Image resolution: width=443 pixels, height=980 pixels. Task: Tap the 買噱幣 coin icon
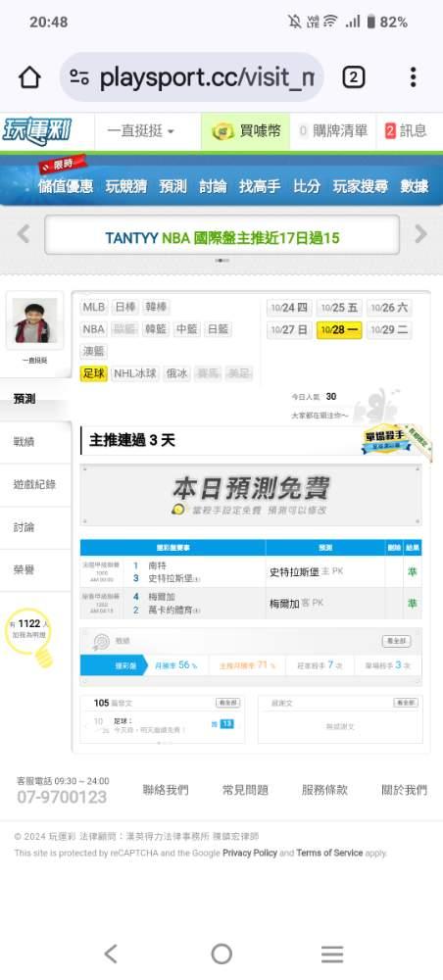coord(223,131)
